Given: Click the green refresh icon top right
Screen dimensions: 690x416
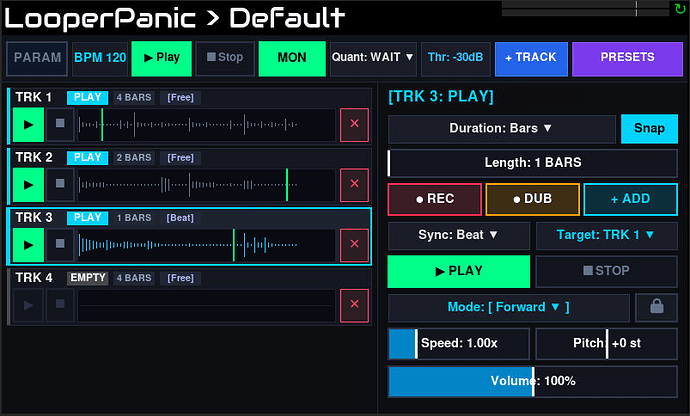Looking at the screenshot, I should pyautogui.click(x=680, y=8).
